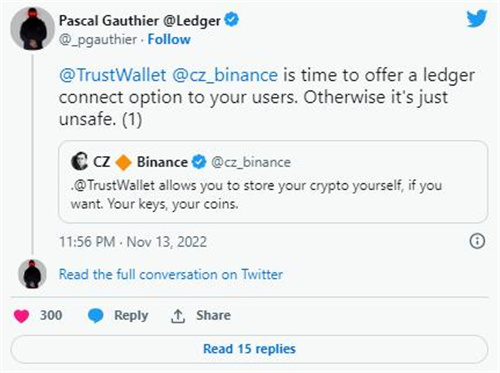Open the 11:56 PM Nov 13, 2022 timestamp
The width and height of the screenshot is (500, 373).
click(133, 242)
